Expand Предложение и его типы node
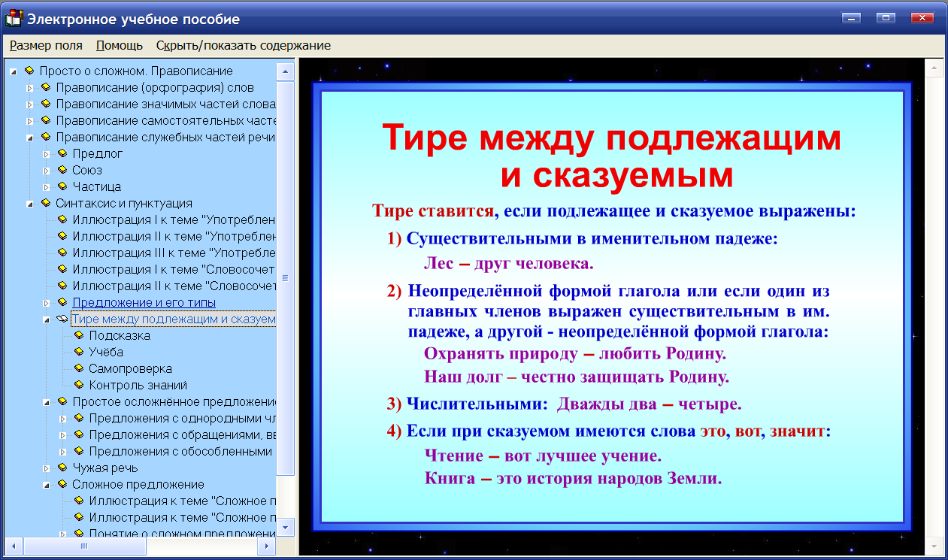The image size is (948, 560). pyautogui.click(x=47, y=303)
